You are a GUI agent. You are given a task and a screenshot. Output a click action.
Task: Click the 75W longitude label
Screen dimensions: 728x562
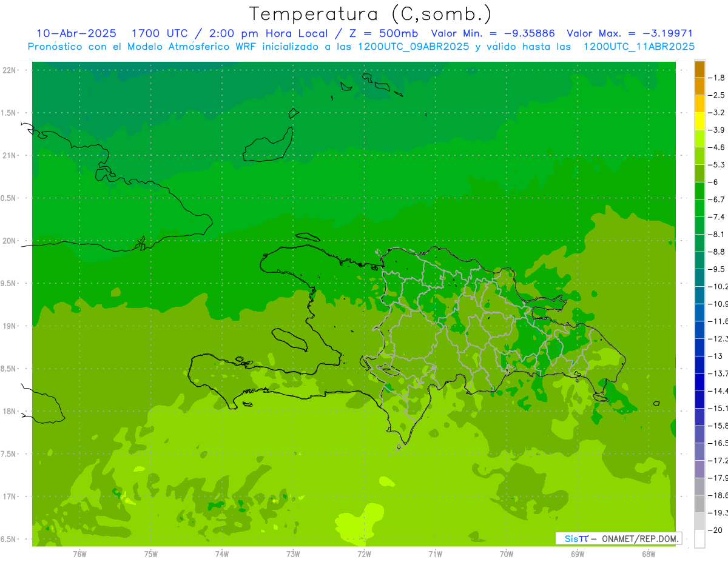tap(151, 554)
